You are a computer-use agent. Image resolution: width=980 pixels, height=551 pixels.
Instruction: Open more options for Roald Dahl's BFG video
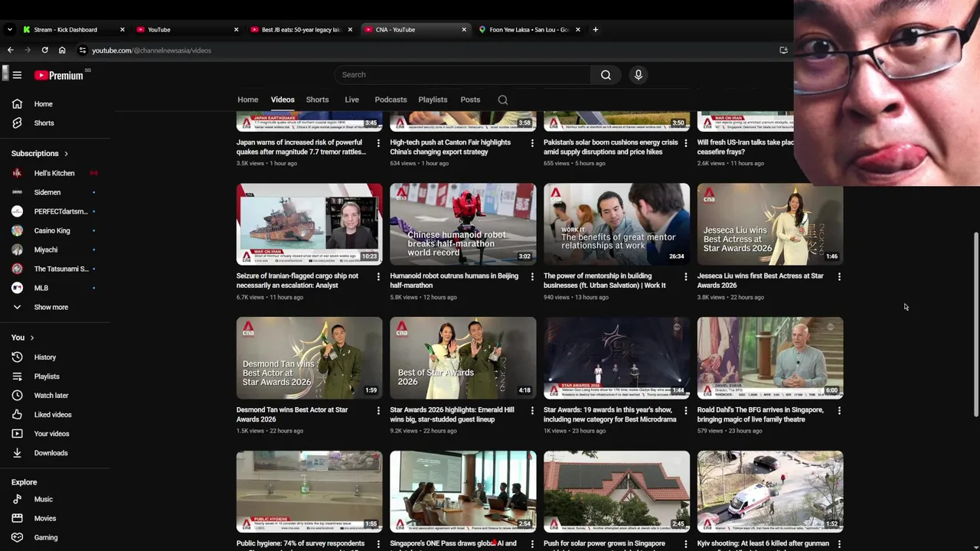point(839,410)
